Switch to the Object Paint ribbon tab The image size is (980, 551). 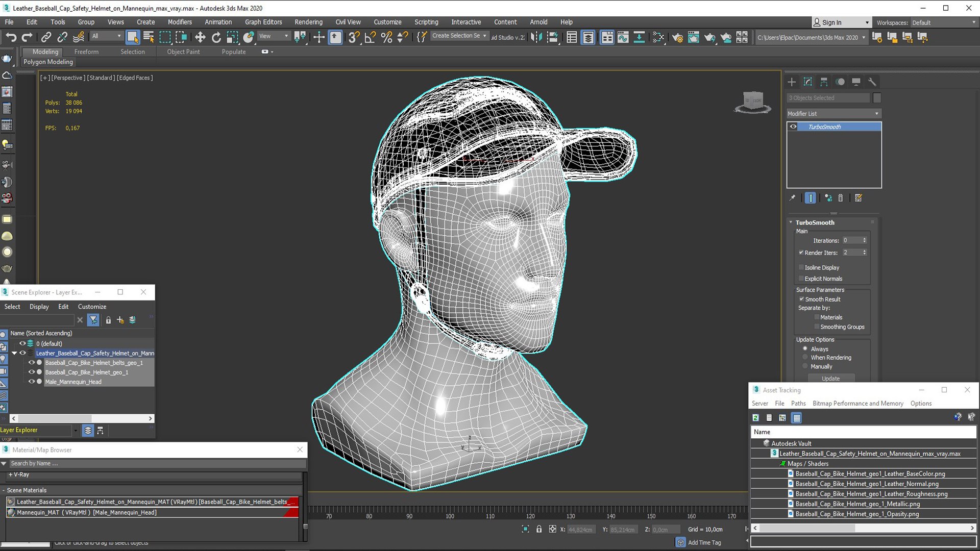point(183,52)
